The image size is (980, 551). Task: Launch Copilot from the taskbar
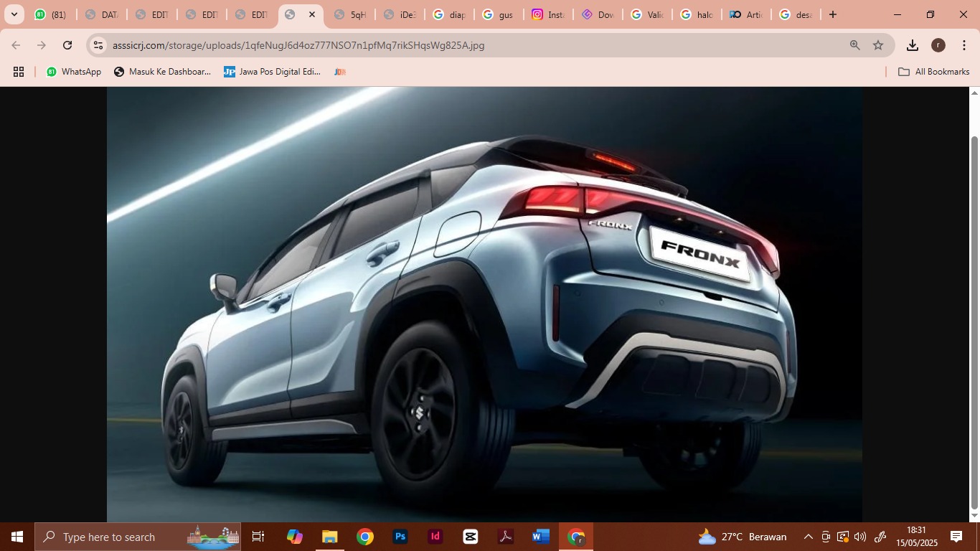(294, 537)
